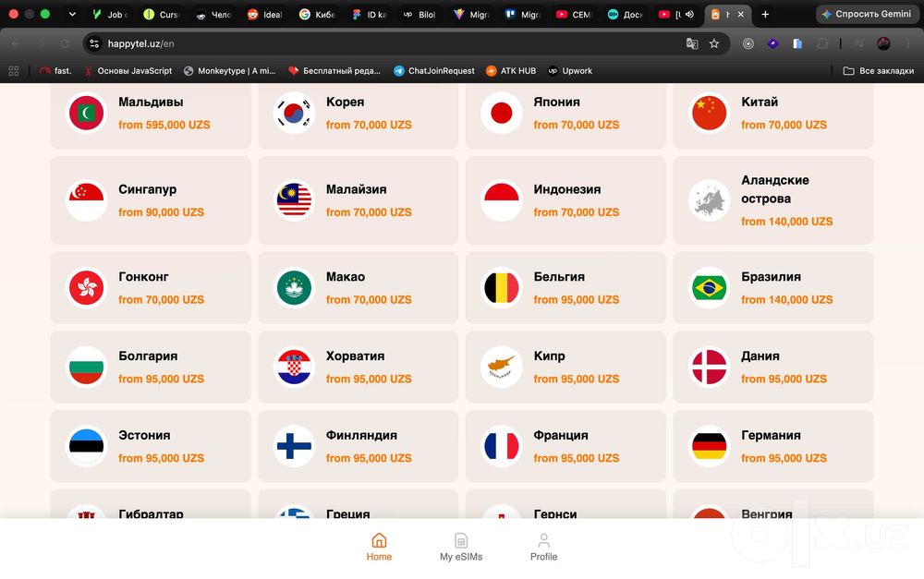Click the Germany flag icon

709,446
